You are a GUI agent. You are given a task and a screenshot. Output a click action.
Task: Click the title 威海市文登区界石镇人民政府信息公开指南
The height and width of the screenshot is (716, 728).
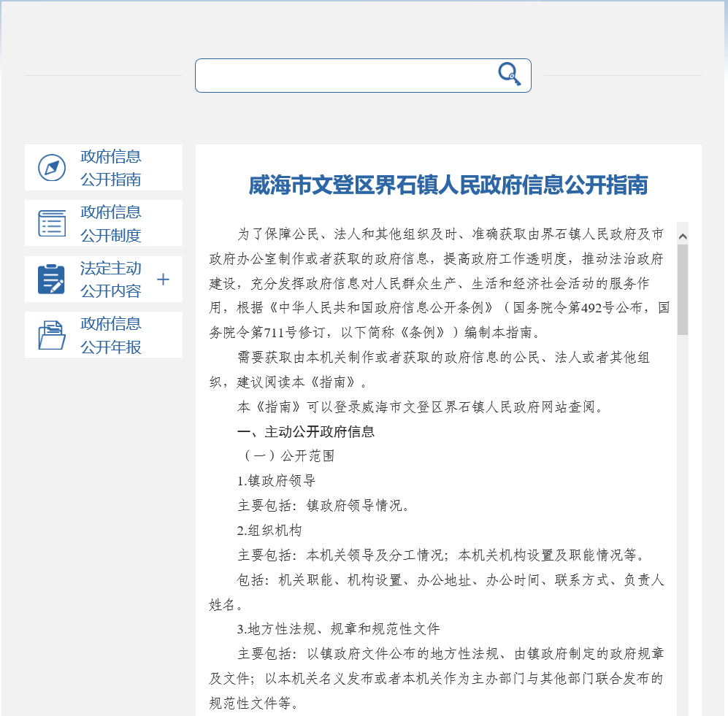448,185
